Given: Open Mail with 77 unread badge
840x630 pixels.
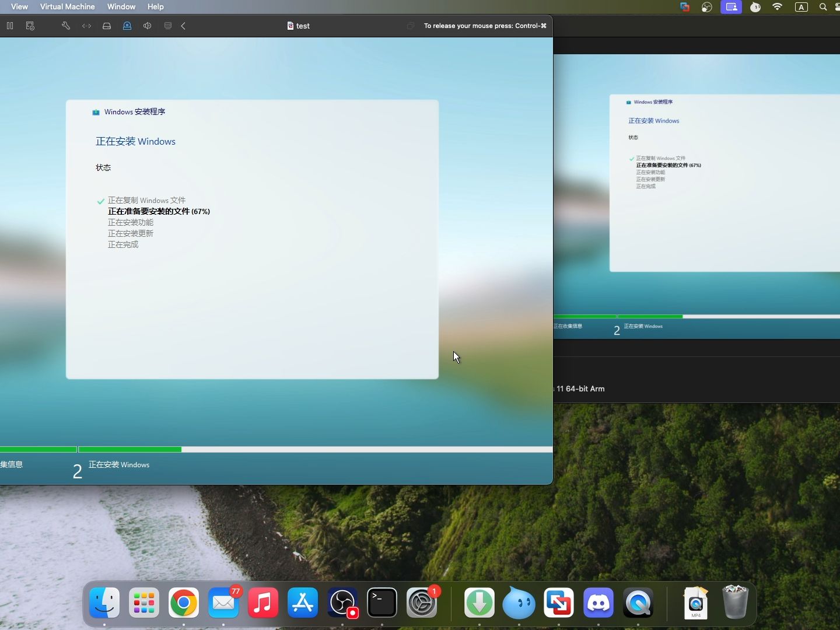Looking at the screenshot, I should [x=223, y=603].
